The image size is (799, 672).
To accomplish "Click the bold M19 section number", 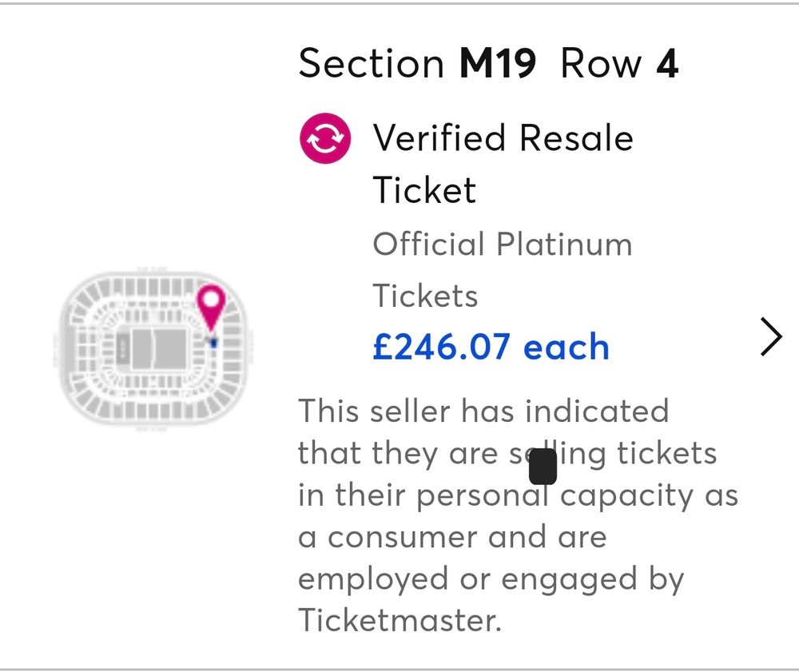I will (497, 64).
